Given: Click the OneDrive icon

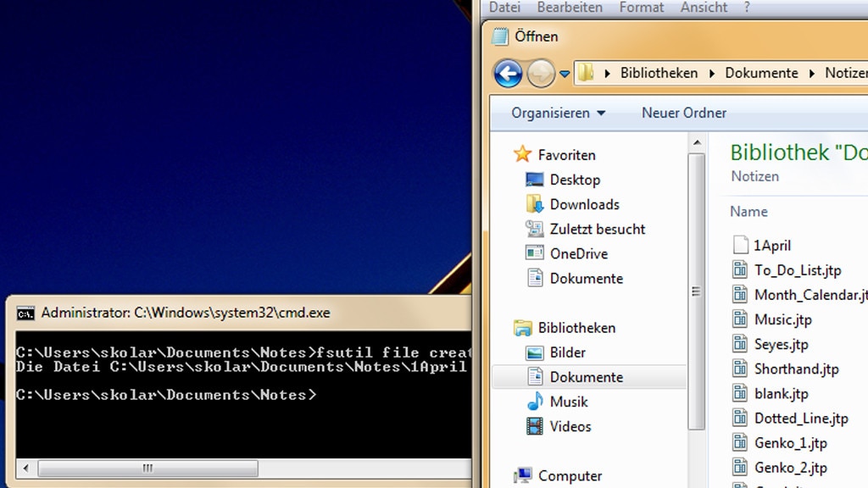Looking at the screenshot, I should [536, 253].
